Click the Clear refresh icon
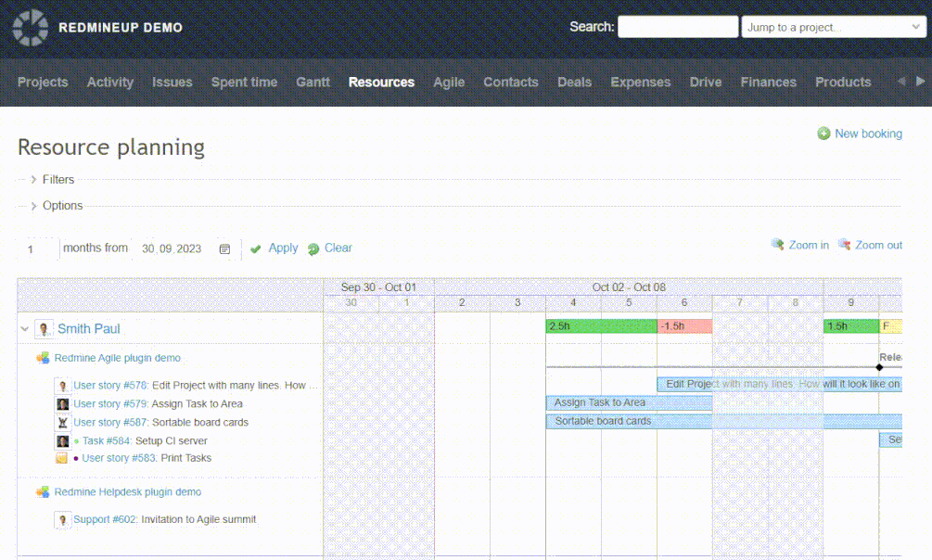Viewport: 932px width, 560px height. click(313, 248)
